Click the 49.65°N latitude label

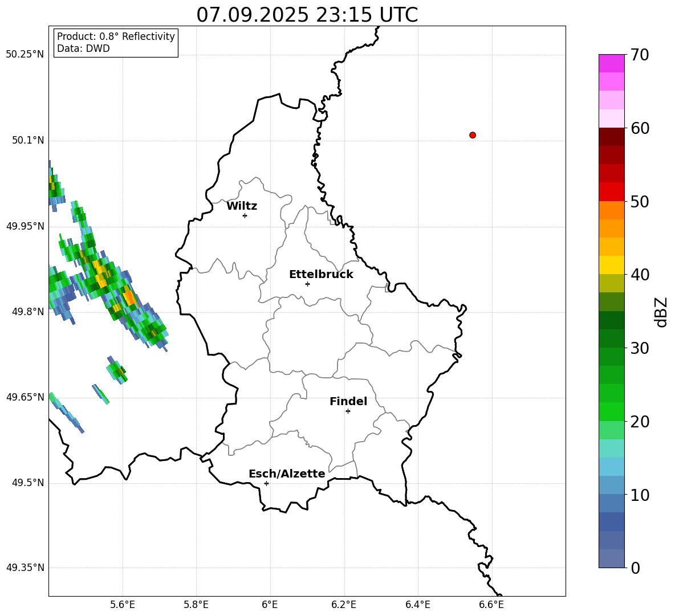(x=25, y=397)
